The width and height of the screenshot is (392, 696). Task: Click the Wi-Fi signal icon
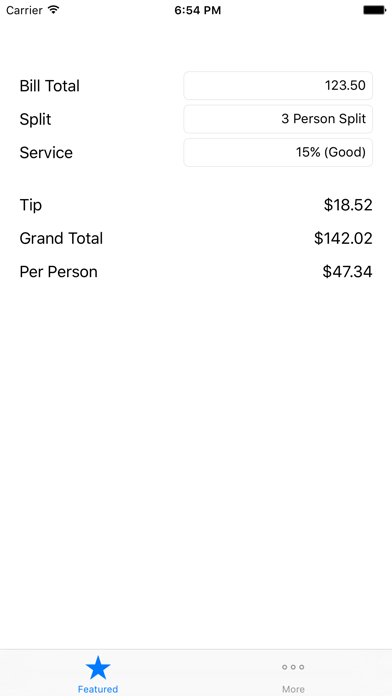click(54, 10)
